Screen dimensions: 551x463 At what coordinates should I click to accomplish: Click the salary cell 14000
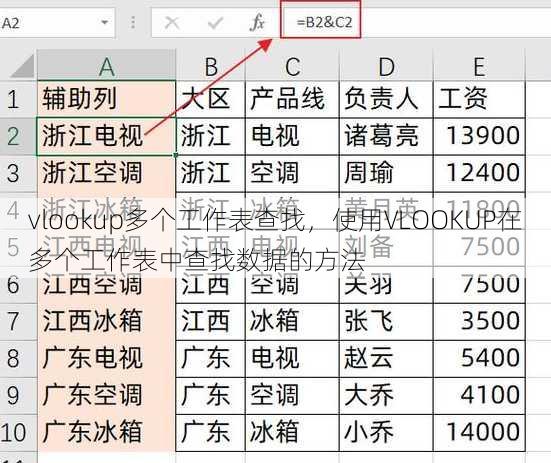coord(479,433)
